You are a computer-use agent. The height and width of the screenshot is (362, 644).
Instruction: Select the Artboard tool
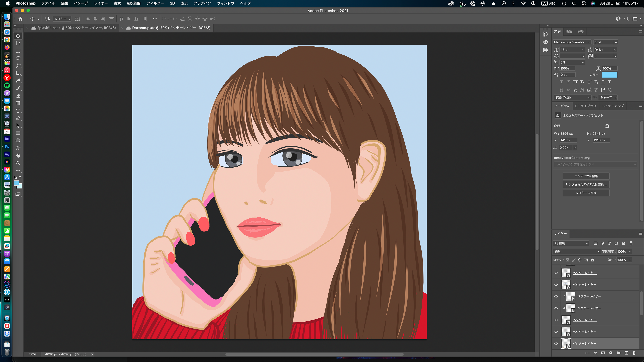(x=18, y=43)
